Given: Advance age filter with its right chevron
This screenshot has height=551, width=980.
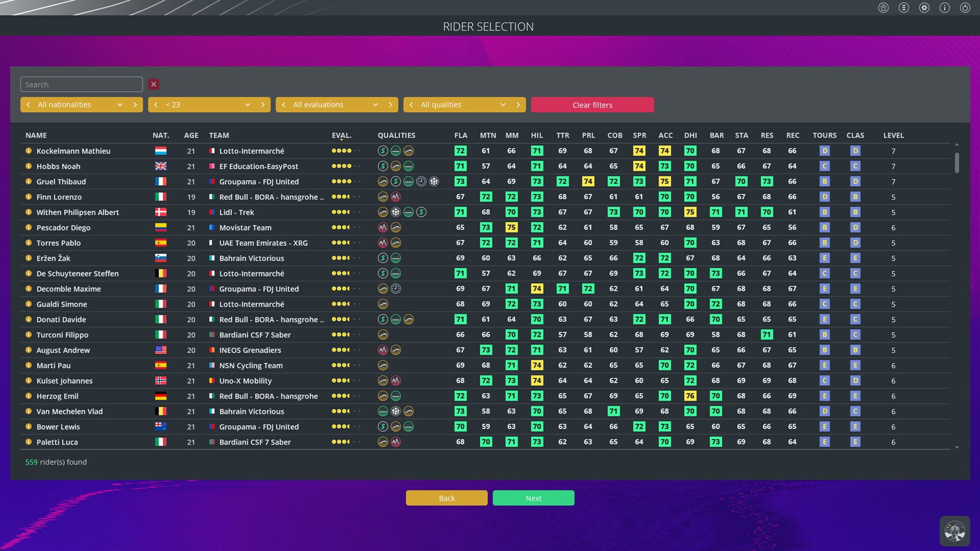Looking at the screenshot, I should click(262, 105).
